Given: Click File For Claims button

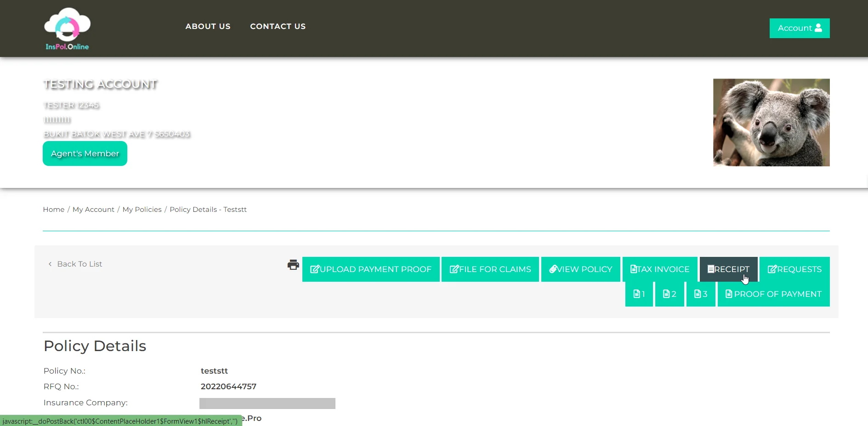Looking at the screenshot, I should pos(490,269).
